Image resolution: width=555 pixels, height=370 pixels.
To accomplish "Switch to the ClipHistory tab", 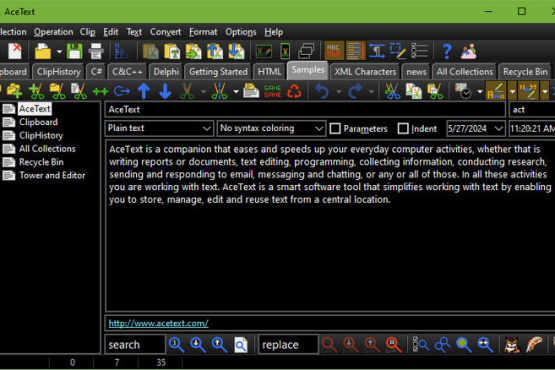I will coord(58,72).
